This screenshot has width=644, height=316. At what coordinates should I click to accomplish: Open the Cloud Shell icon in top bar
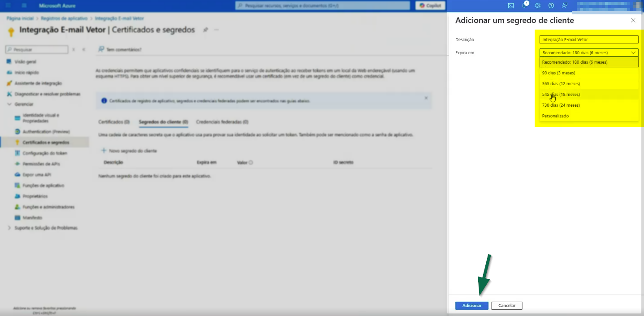tap(511, 5)
